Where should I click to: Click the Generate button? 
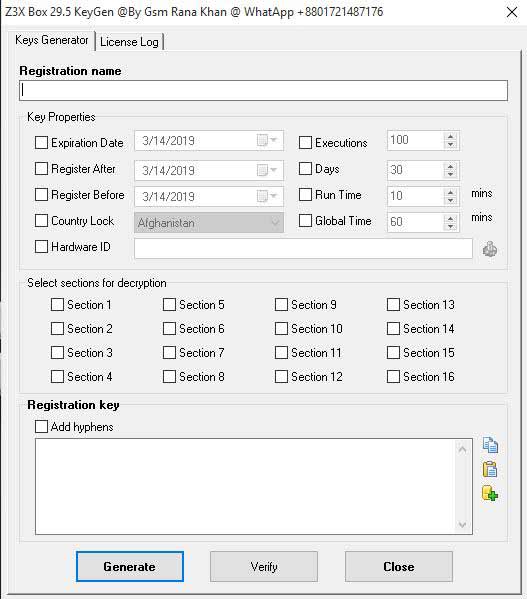click(130, 567)
